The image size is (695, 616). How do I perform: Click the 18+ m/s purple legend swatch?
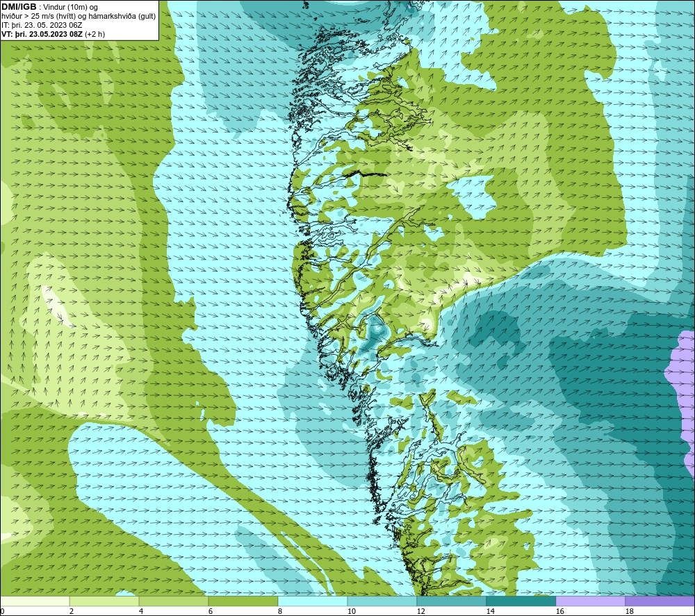(x=660, y=601)
